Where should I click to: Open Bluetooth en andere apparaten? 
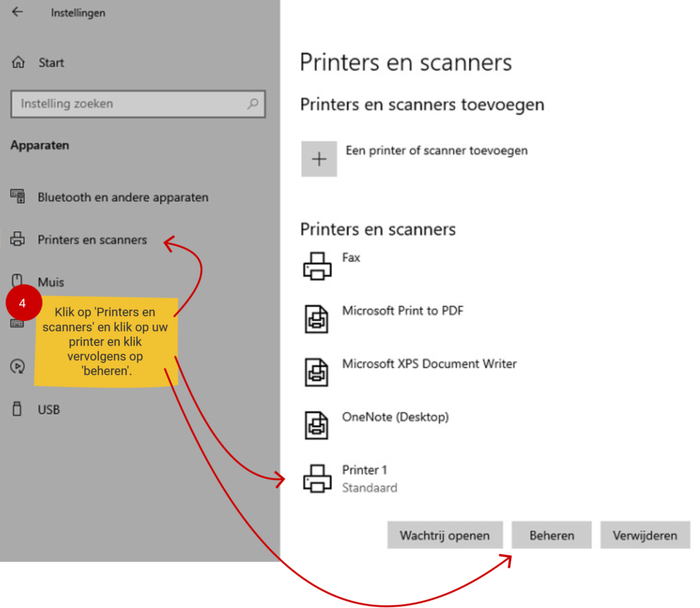(122, 197)
